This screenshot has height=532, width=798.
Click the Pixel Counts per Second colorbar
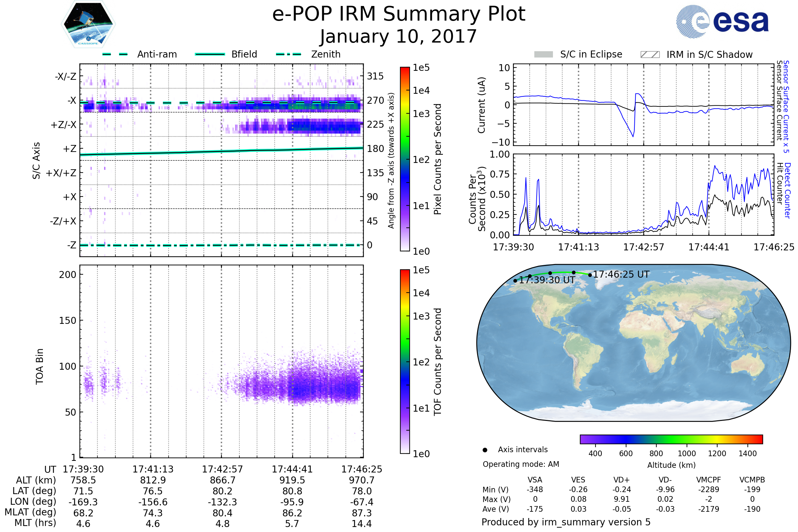(405, 159)
